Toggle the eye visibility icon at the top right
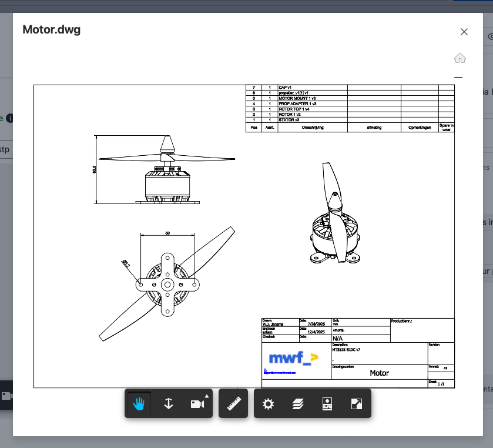Viewport: 493px width, 448px height. (x=489, y=36)
